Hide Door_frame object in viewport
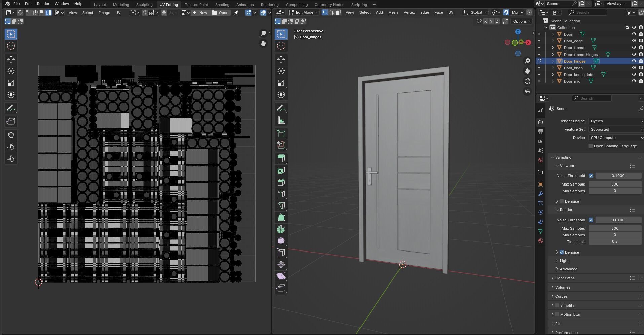Screen dimensions: 644x335 (x=634, y=48)
